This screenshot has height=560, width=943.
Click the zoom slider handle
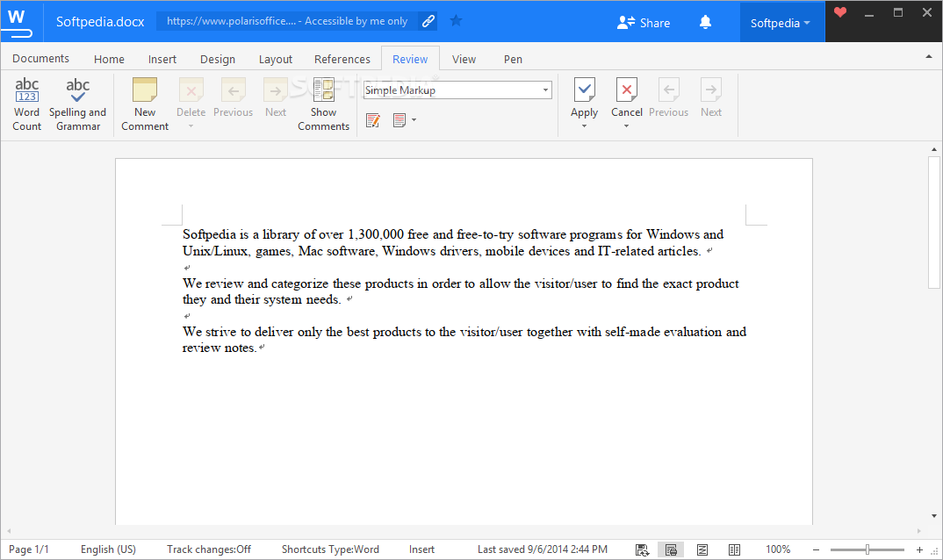coord(867,549)
